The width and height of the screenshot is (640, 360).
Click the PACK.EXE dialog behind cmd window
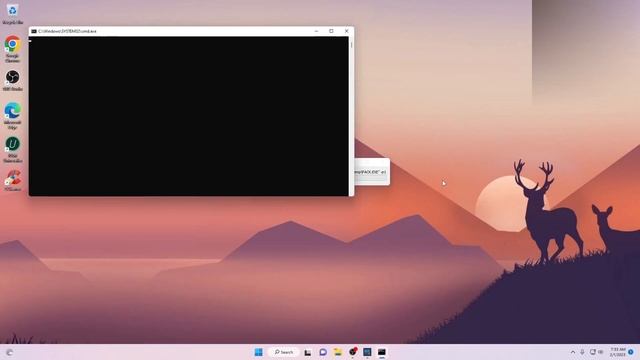[x=372, y=172]
